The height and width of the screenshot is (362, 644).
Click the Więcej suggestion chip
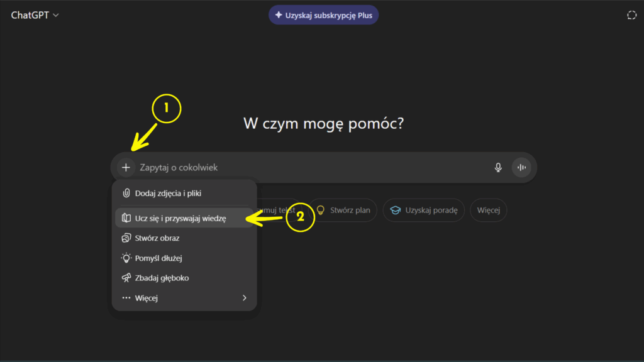click(488, 211)
